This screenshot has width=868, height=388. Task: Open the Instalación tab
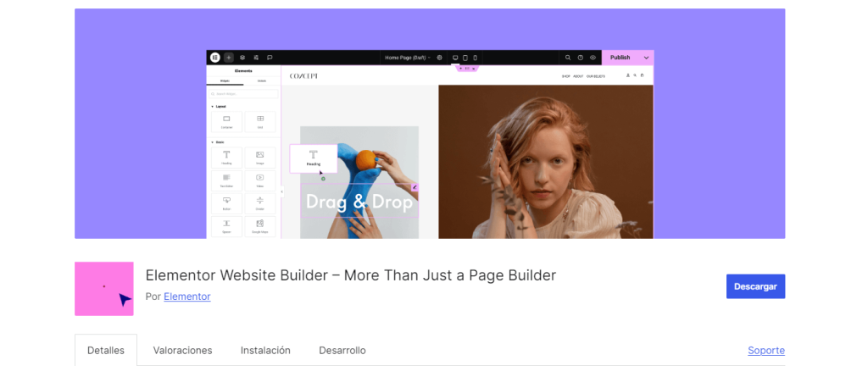[265, 350]
